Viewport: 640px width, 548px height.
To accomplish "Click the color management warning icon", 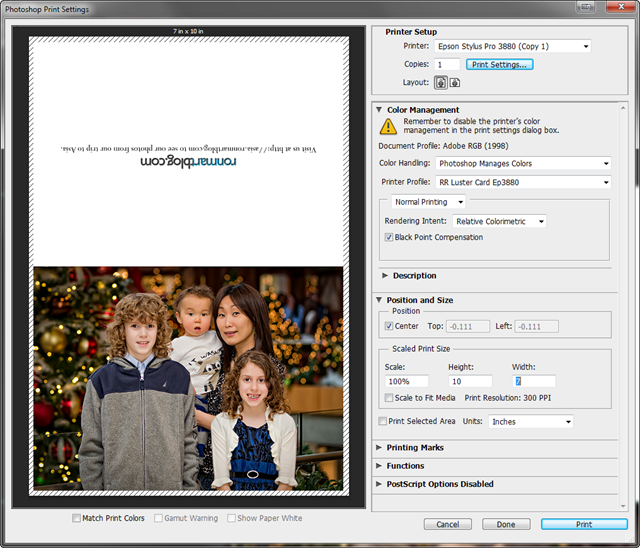I will [388, 127].
